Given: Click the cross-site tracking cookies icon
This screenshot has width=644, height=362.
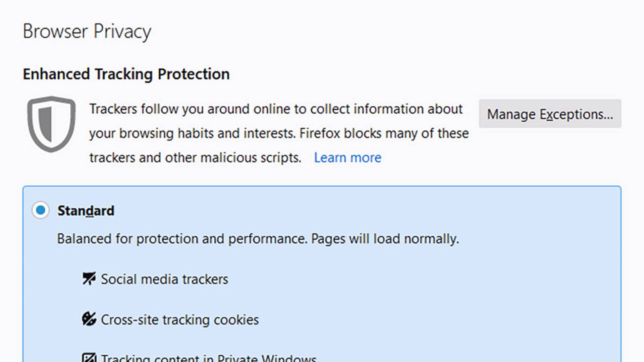Looking at the screenshot, I should click(89, 319).
